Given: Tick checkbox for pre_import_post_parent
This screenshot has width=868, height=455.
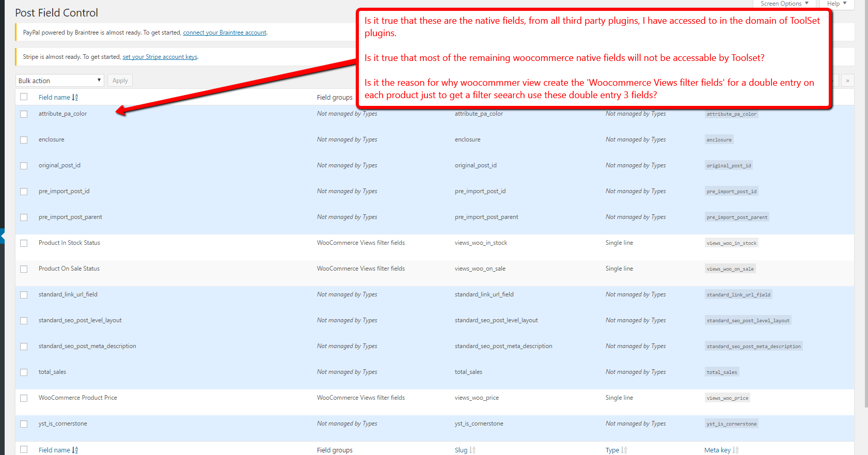Looking at the screenshot, I should point(24,217).
